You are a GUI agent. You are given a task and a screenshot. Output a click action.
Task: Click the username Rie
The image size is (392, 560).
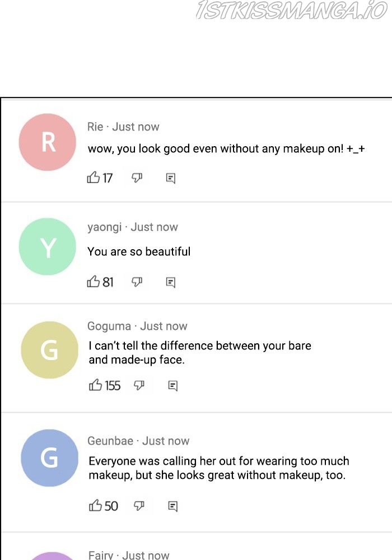[x=95, y=127]
